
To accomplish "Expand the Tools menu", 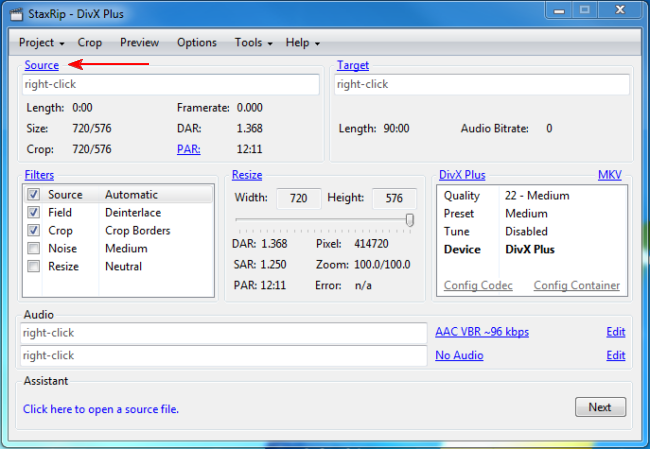I will pyautogui.click(x=254, y=43).
